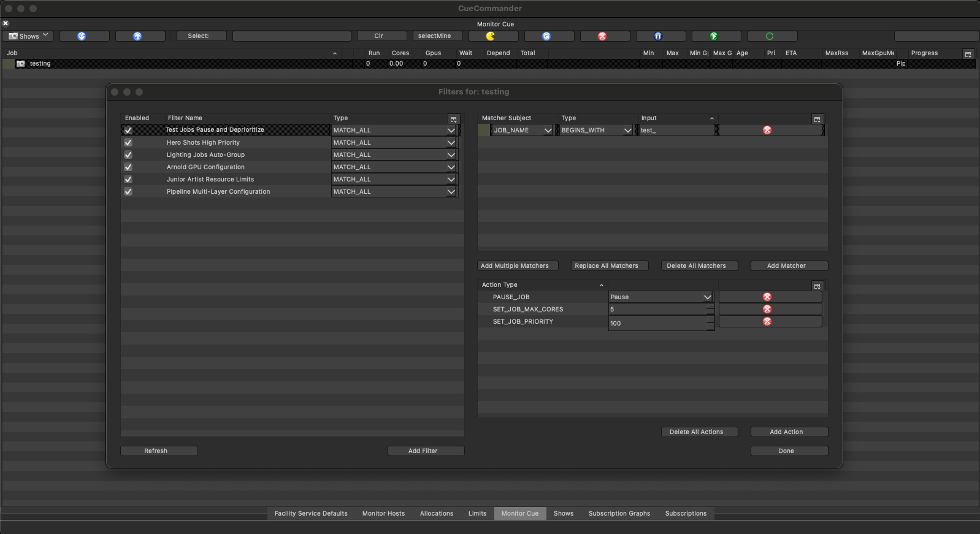Toggle the Junior Artist Resource Limits checkbox
The image size is (980, 534).
click(128, 179)
